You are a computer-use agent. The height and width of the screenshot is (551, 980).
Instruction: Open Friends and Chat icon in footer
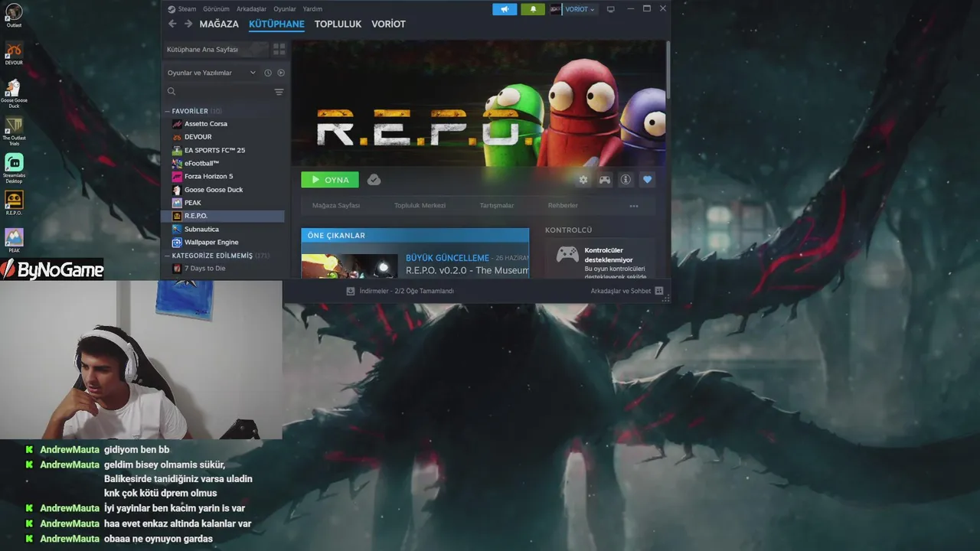point(659,291)
